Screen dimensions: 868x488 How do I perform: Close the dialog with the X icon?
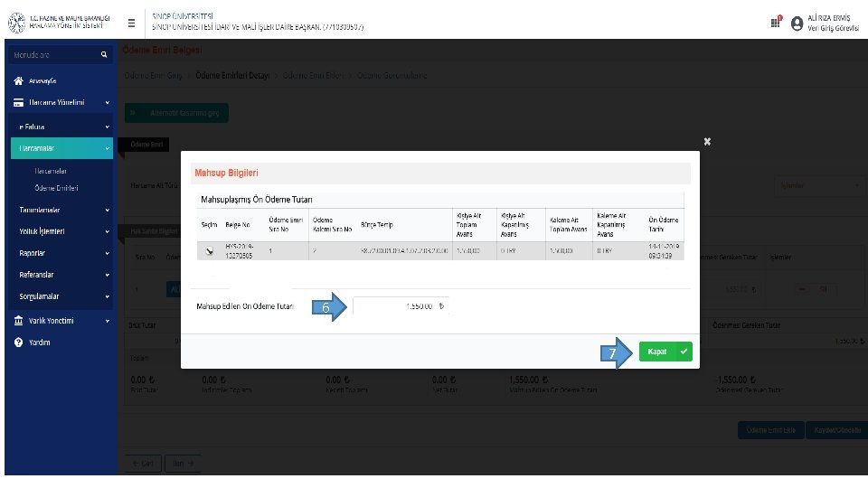pyautogui.click(x=707, y=142)
